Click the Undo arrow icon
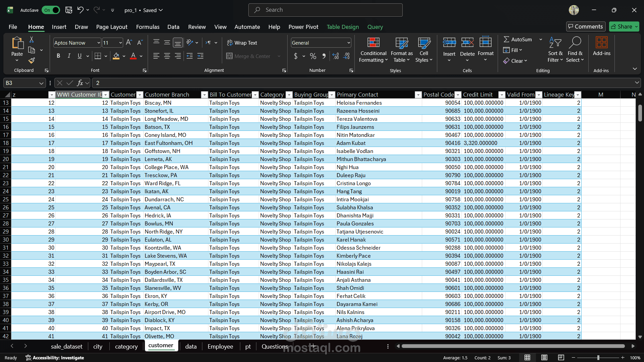This screenshot has height=362, width=644. (80, 10)
